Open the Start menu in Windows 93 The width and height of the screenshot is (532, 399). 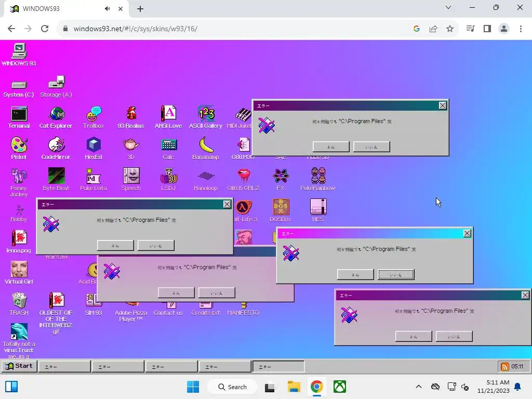point(19,366)
